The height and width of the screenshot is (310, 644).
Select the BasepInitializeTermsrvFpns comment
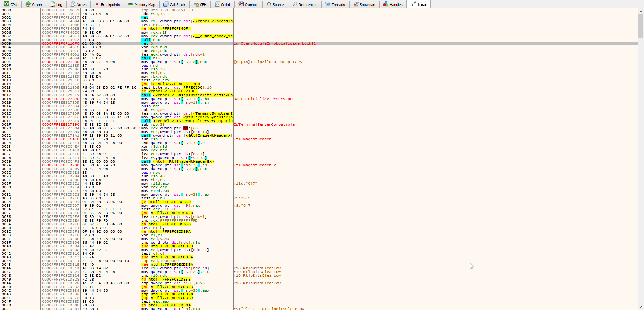(x=264, y=99)
